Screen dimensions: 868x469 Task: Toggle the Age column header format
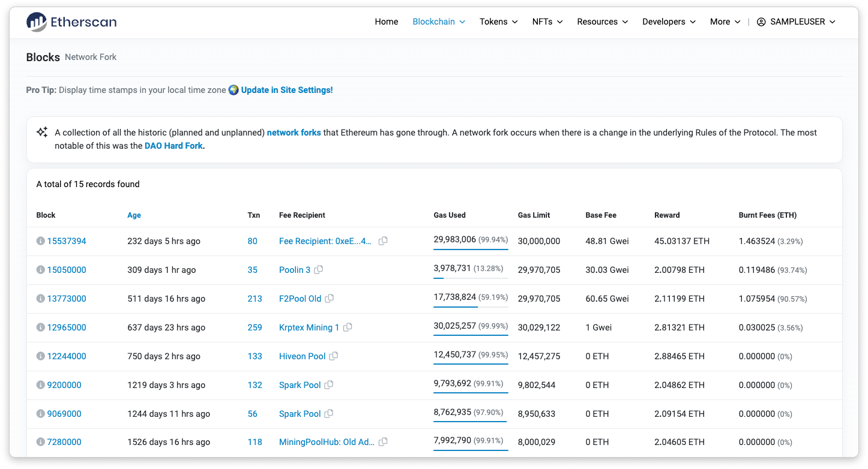click(x=134, y=215)
